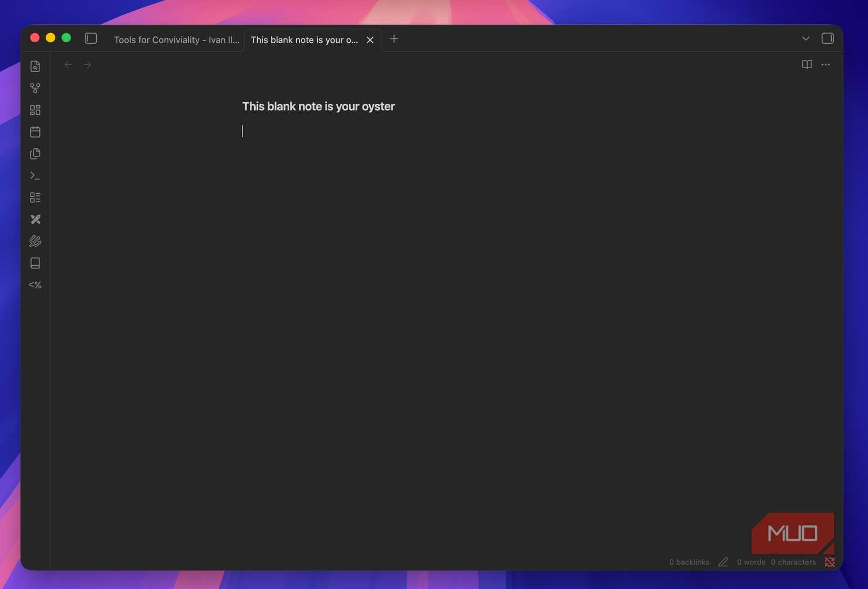Click the green macOS fullscreen window button
The height and width of the screenshot is (589, 868).
pyautogui.click(x=66, y=37)
